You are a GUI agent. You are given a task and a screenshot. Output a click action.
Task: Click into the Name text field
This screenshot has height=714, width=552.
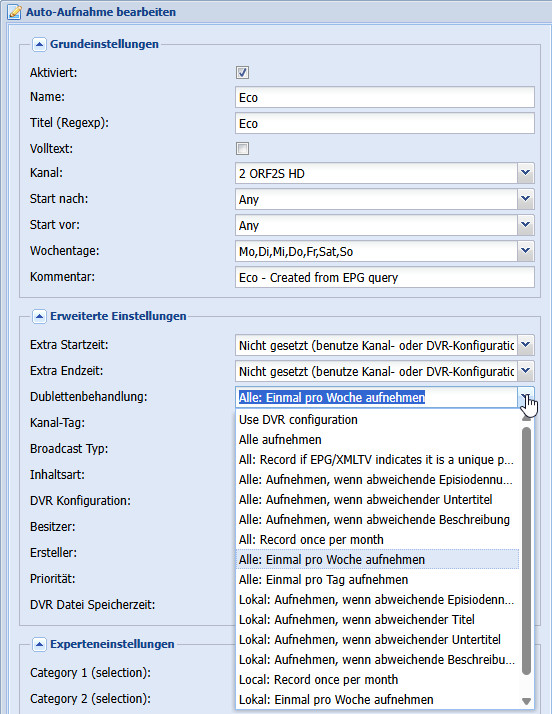pyautogui.click(x=385, y=97)
